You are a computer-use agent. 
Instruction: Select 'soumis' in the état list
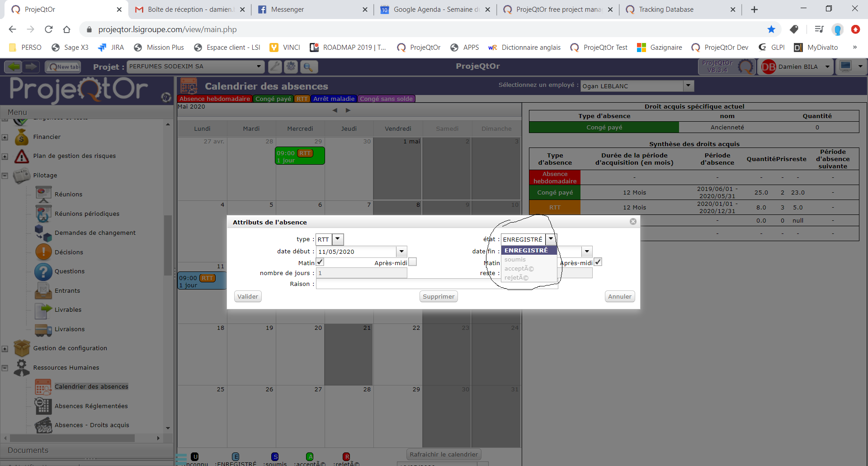coord(515,260)
